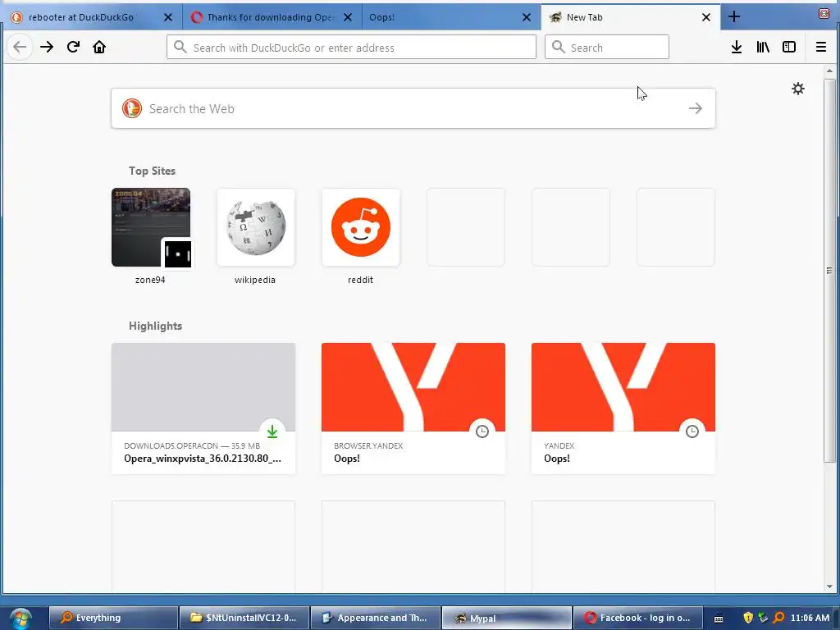
Task: Switch to Facebook Opera window in taskbar
Action: [637, 618]
